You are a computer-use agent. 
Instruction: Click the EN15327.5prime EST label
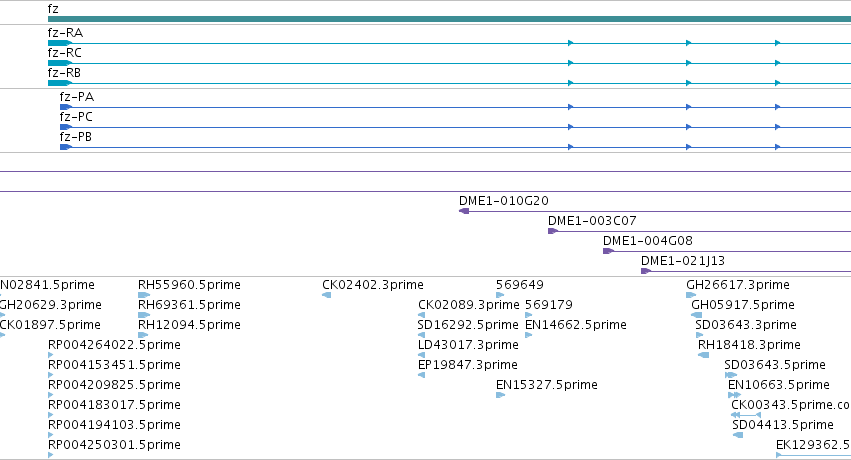coord(547,386)
